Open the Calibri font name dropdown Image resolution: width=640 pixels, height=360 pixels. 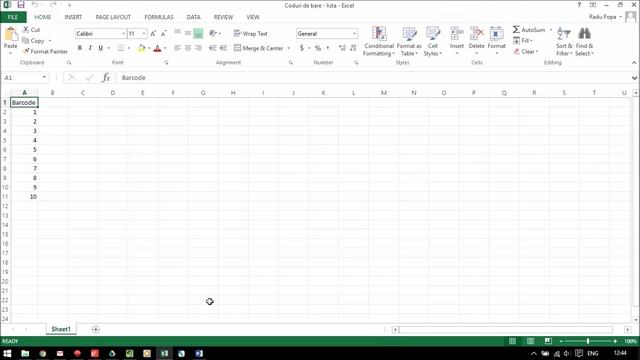[123, 33]
